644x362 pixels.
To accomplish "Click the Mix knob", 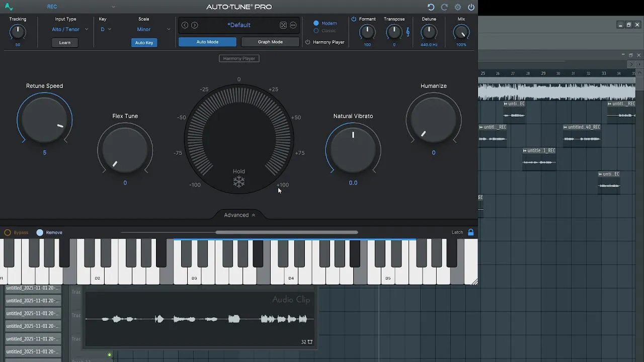I will coord(461,32).
